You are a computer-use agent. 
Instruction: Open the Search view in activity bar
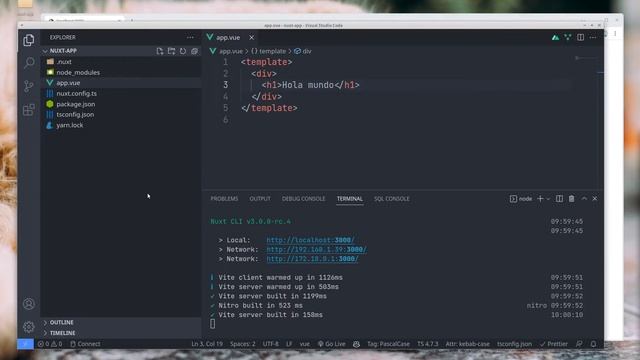29,63
